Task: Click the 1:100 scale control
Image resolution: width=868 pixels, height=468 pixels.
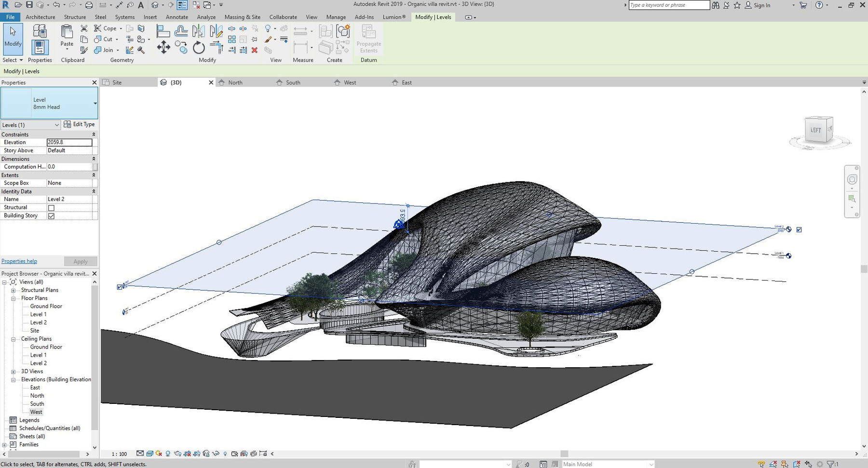Action: point(119,454)
